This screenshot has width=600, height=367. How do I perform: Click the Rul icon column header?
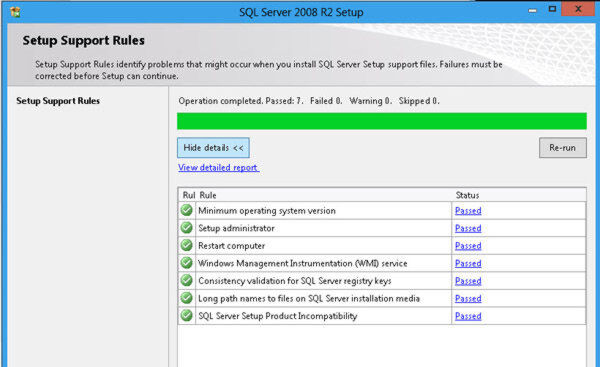tap(188, 195)
